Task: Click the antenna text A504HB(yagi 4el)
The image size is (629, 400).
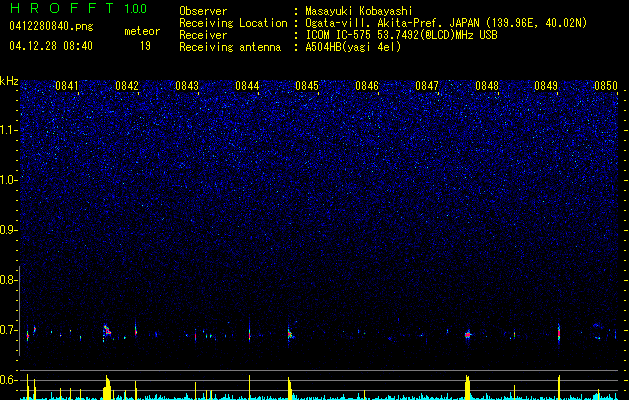Action: pyautogui.click(x=353, y=47)
